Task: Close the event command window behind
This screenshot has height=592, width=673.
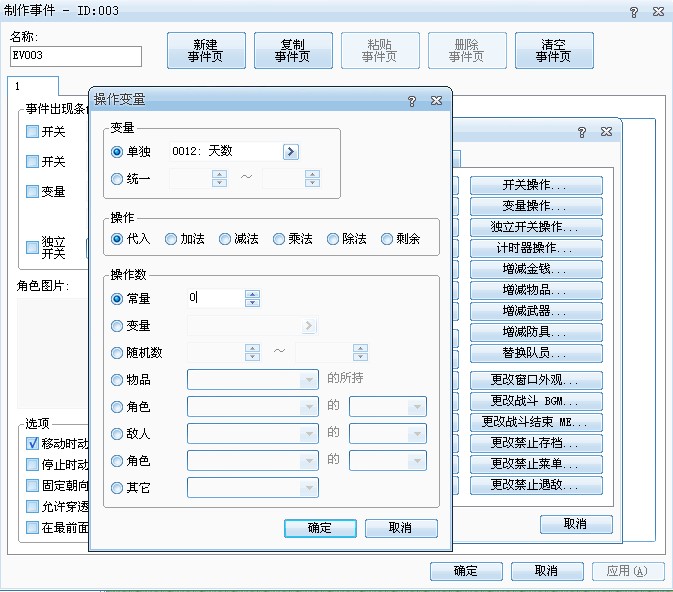Action: [x=606, y=131]
